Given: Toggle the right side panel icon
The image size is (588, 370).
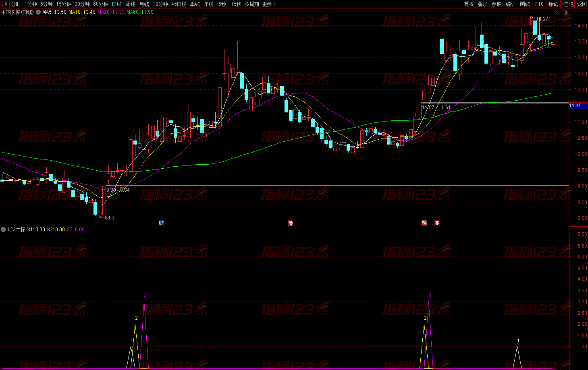Looking at the screenshot, I should pyautogui.click(x=565, y=12).
